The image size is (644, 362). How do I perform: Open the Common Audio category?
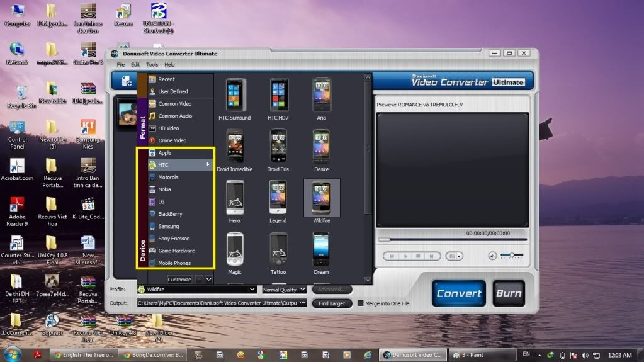pyautogui.click(x=181, y=116)
